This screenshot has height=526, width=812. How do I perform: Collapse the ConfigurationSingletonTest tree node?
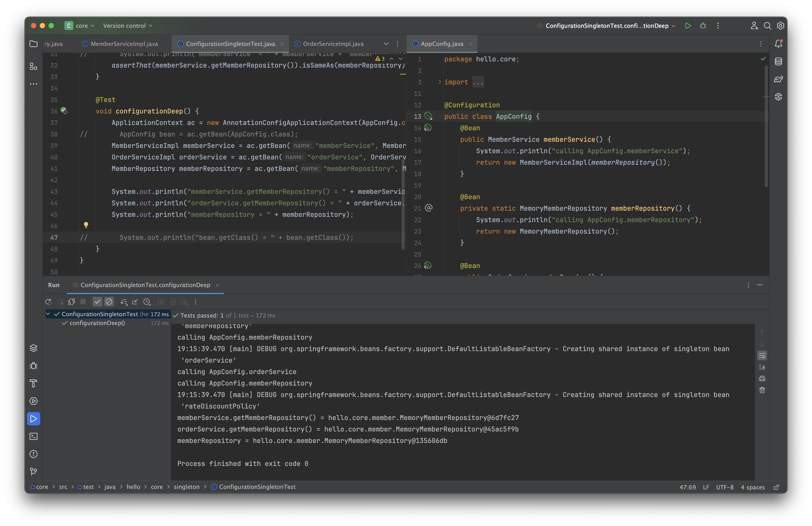[48, 314]
